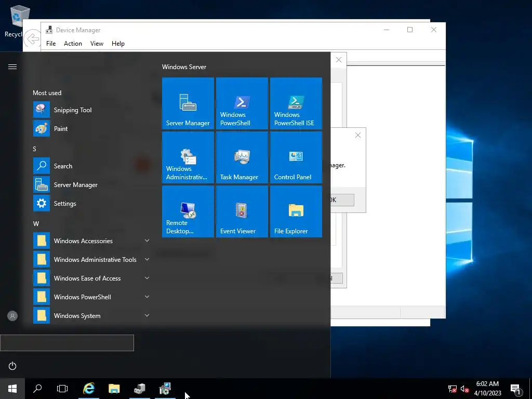Open the Action menu in Device Manager

pyautogui.click(x=73, y=44)
